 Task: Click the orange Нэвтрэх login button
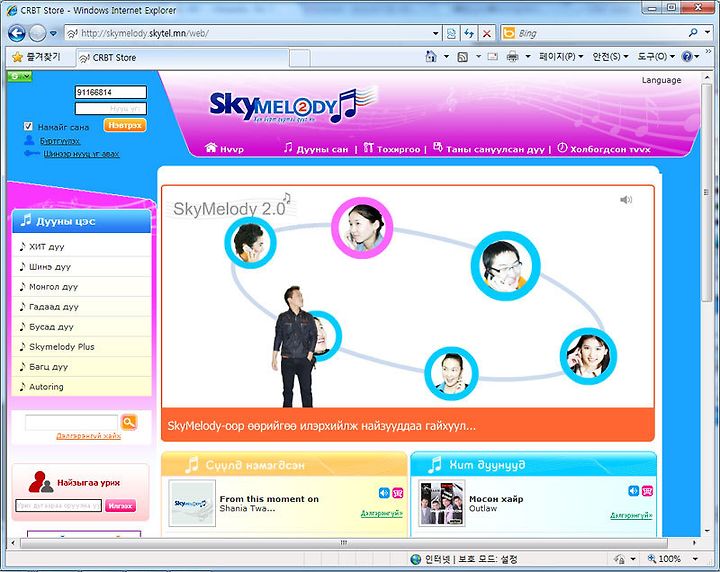pyautogui.click(x=125, y=125)
